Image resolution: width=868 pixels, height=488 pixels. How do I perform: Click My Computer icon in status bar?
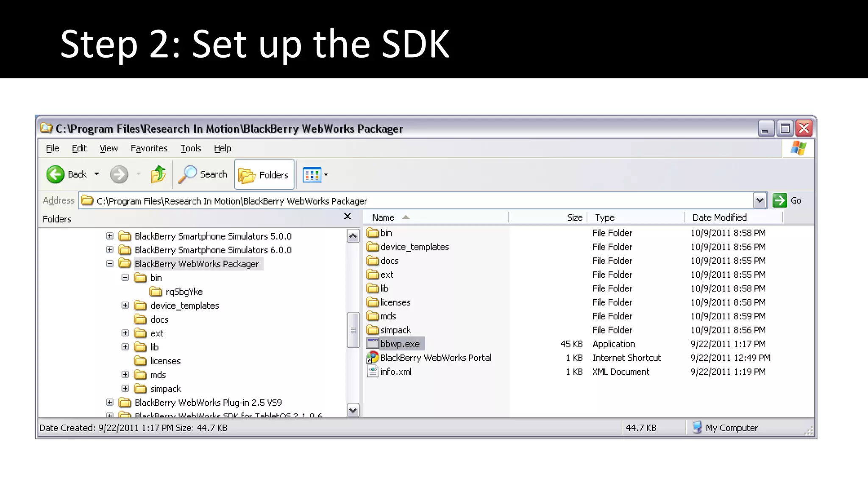point(697,427)
